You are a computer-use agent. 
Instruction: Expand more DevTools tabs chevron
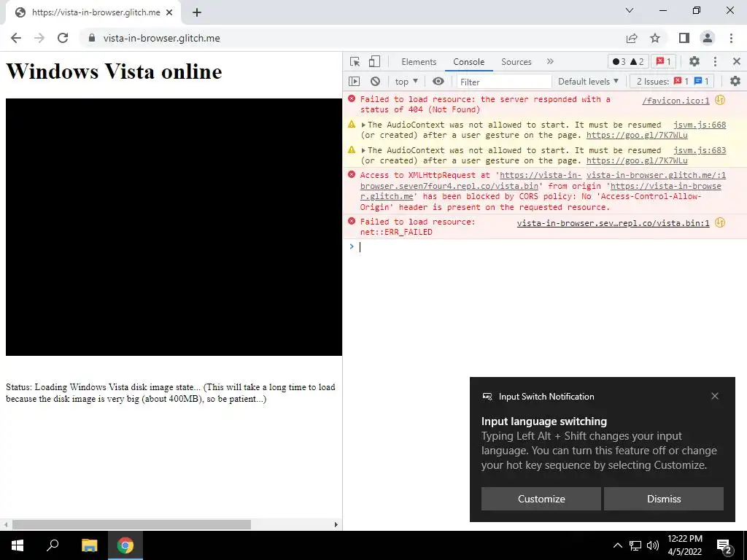[x=550, y=61]
